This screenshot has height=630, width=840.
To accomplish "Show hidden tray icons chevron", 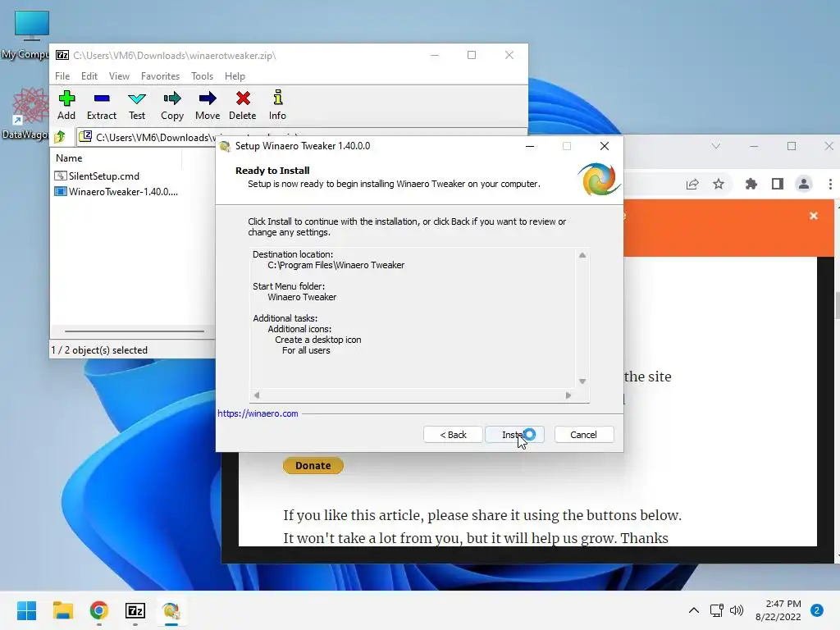I will click(x=694, y=610).
